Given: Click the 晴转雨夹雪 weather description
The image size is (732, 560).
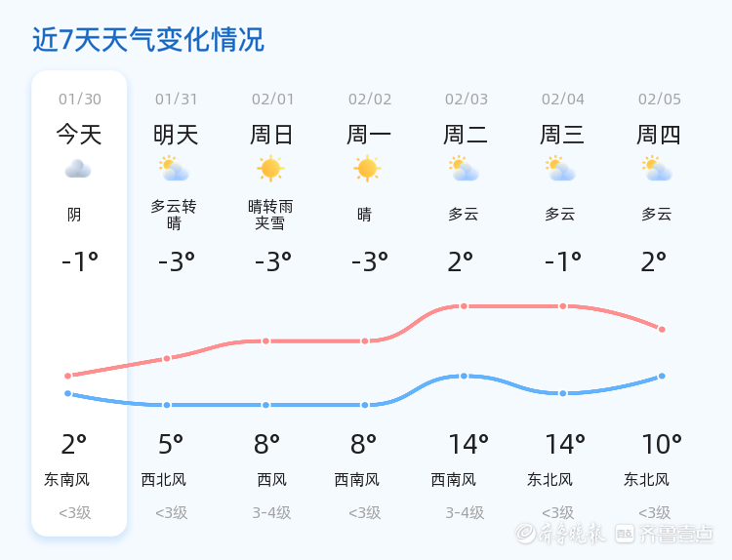Looking at the screenshot, I should (270, 215).
